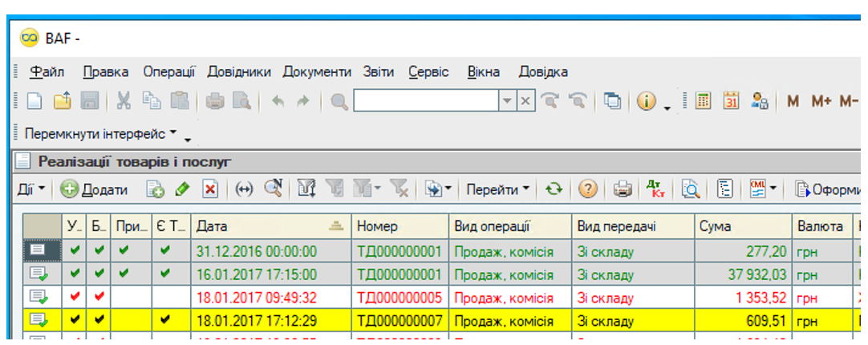
Task: Sort by the Дата column header
Action: (270, 226)
